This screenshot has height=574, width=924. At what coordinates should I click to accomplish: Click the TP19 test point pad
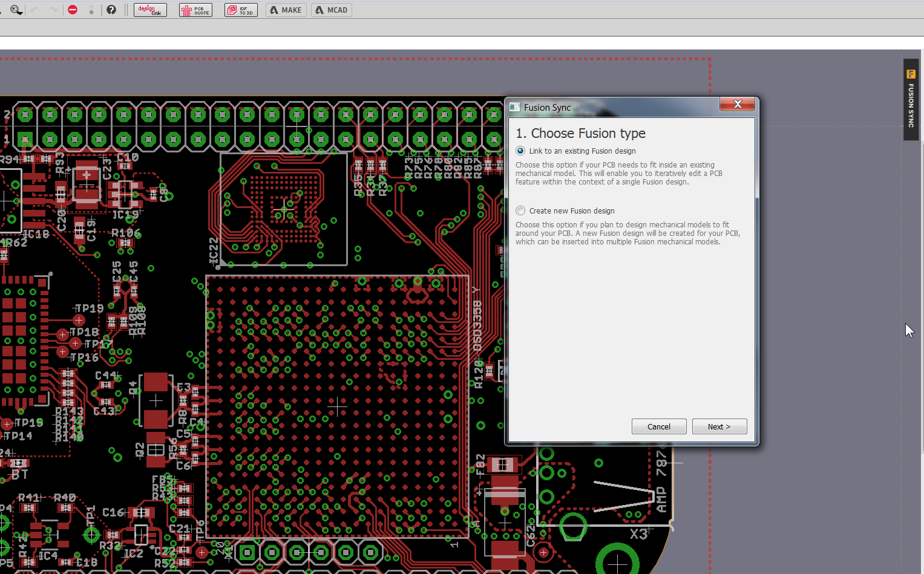point(79,320)
